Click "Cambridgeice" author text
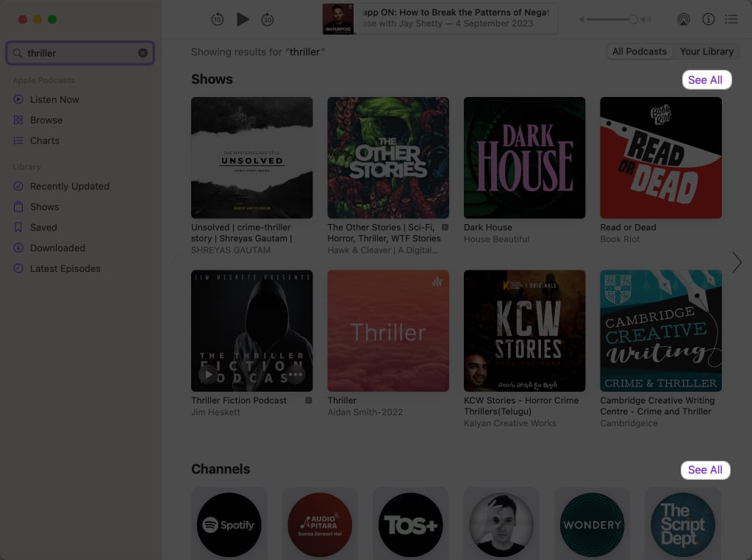The image size is (752, 560). coord(629,423)
